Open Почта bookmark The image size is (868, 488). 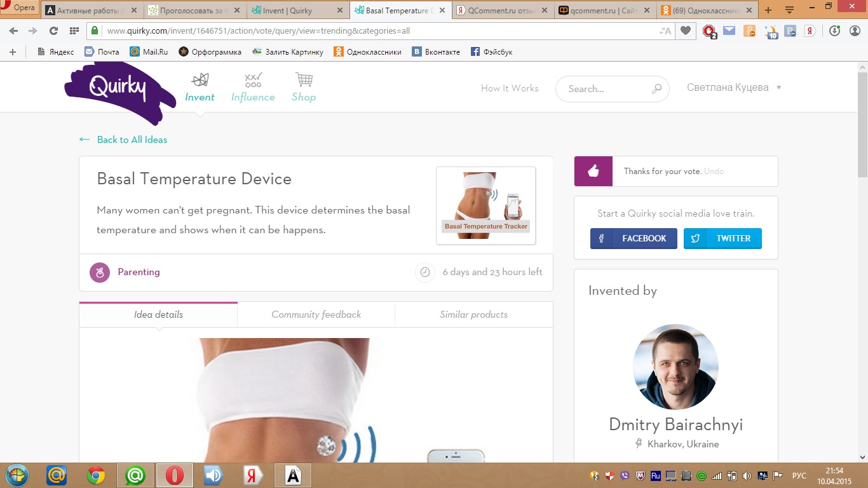(102, 51)
